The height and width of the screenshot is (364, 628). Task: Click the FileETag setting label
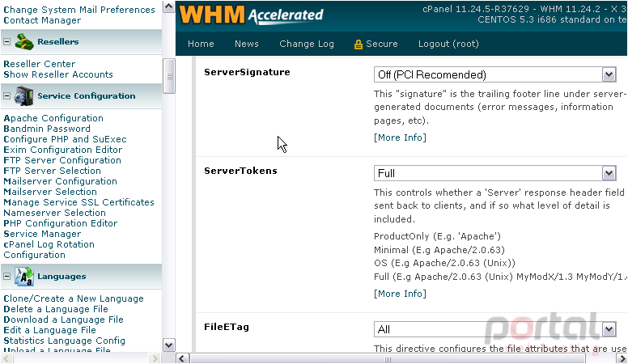[x=227, y=327]
